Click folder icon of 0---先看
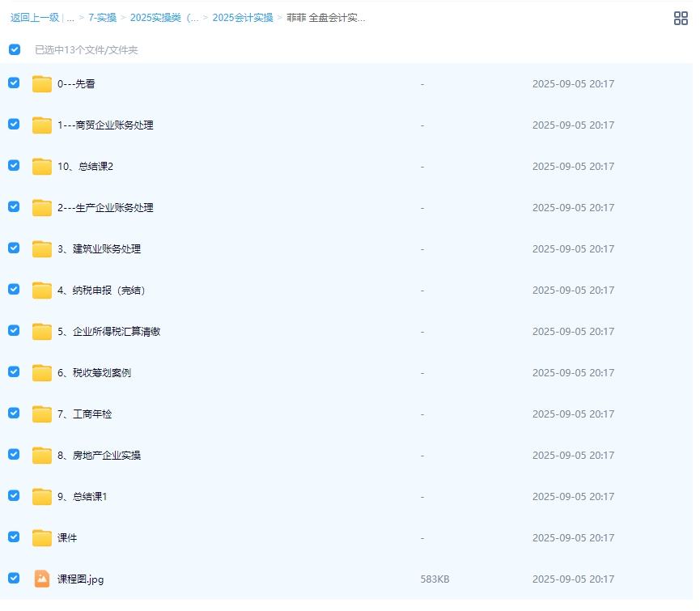 [x=42, y=84]
